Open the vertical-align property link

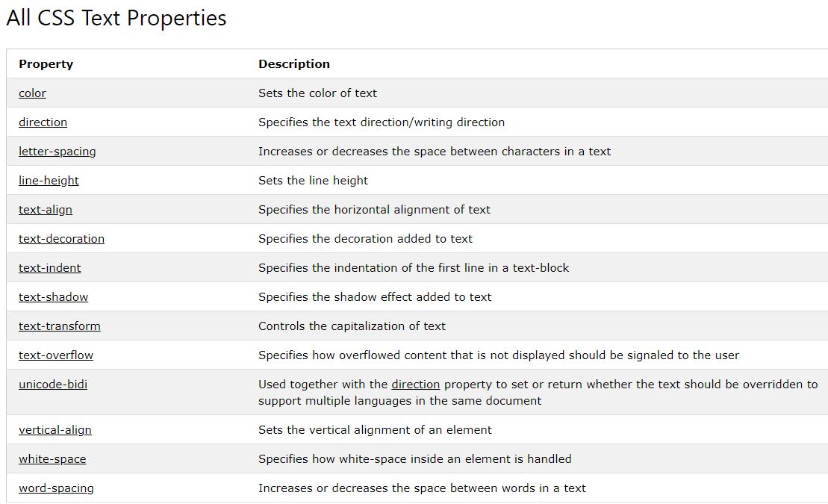point(55,430)
